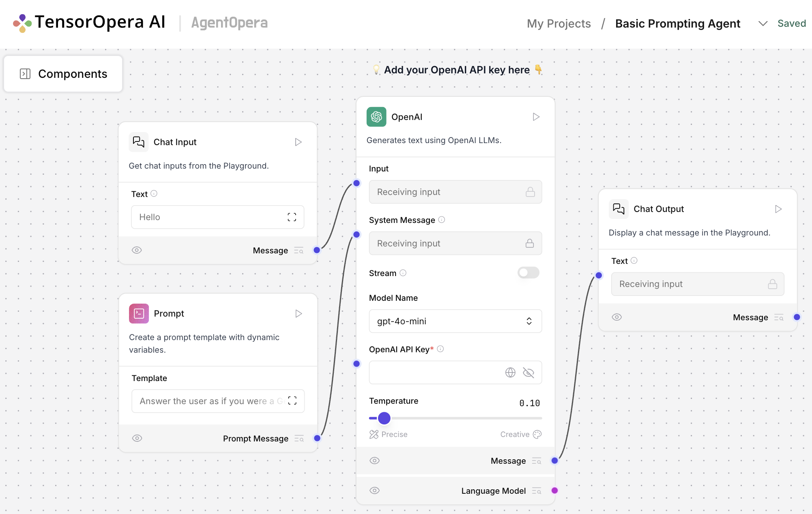Click the OpenAI API Key input field
Viewport: 812px width, 514px height.
point(455,373)
